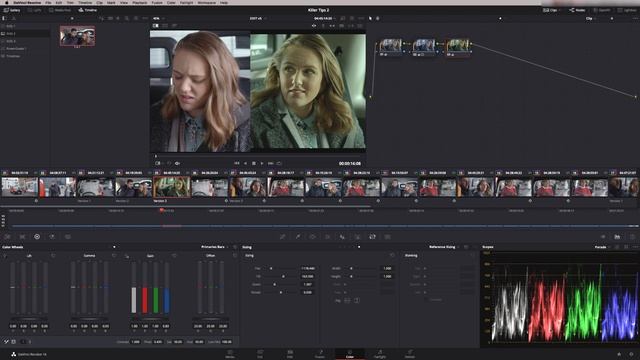This screenshot has width=640, height=360.
Task: Open the RGB Mixer palette
Action: tap(52, 237)
